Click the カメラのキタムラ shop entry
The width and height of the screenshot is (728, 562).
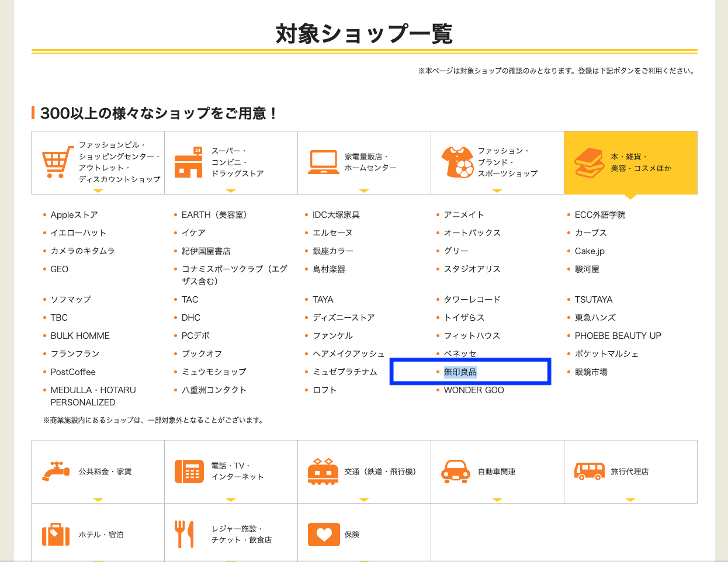(x=82, y=251)
